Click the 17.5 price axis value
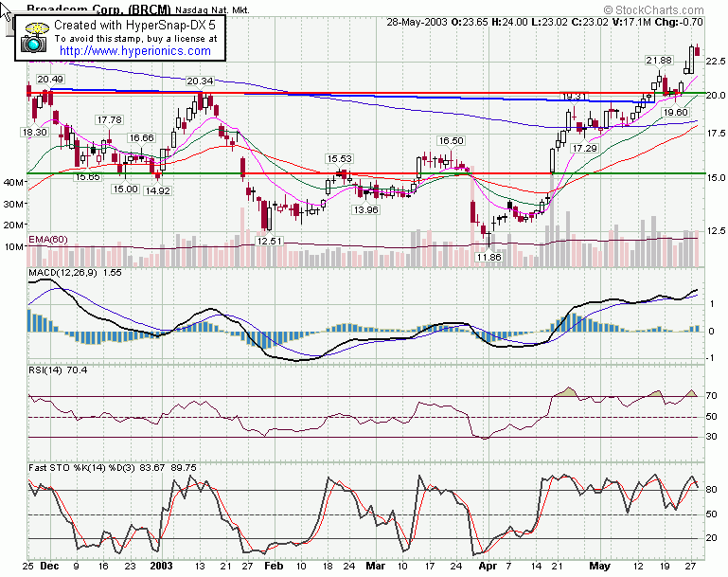The image size is (728, 577). click(x=716, y=134)
